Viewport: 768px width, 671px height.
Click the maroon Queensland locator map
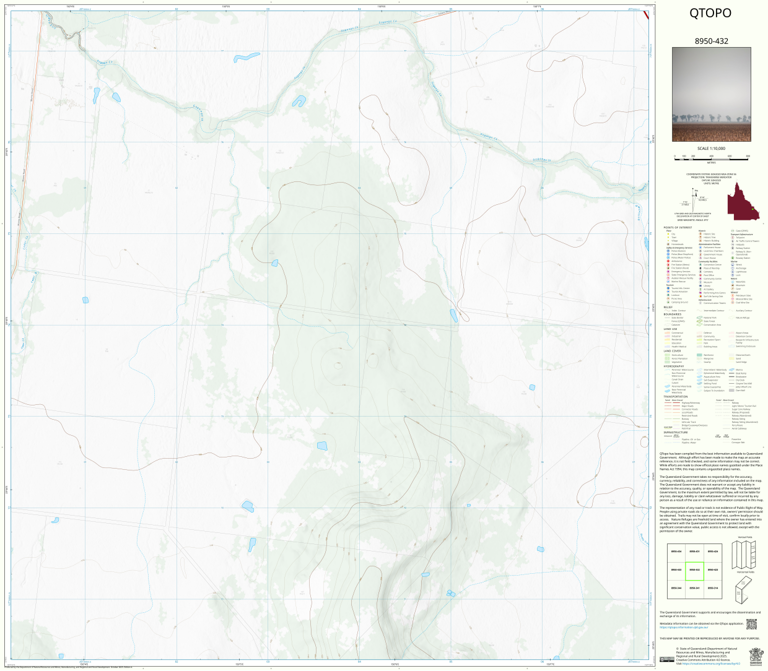coord(743,202)
